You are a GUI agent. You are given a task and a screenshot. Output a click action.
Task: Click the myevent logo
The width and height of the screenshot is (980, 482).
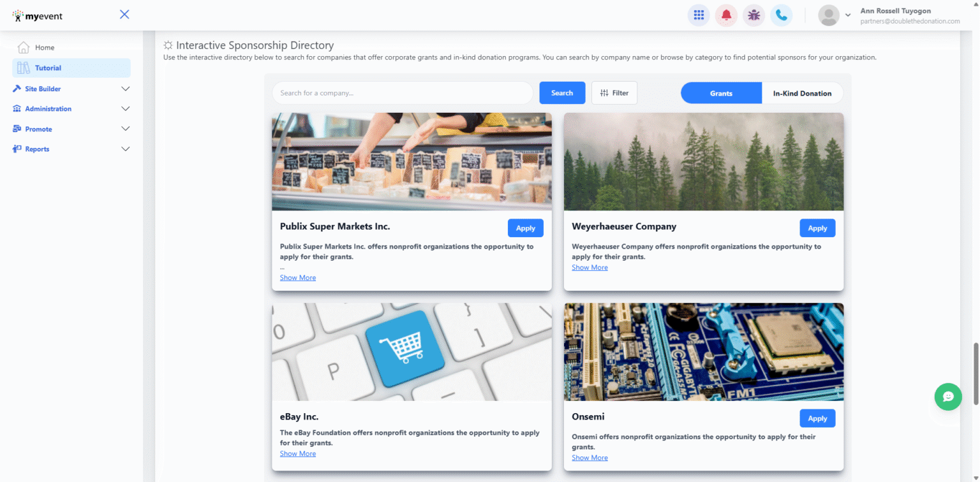coord(37,15)
